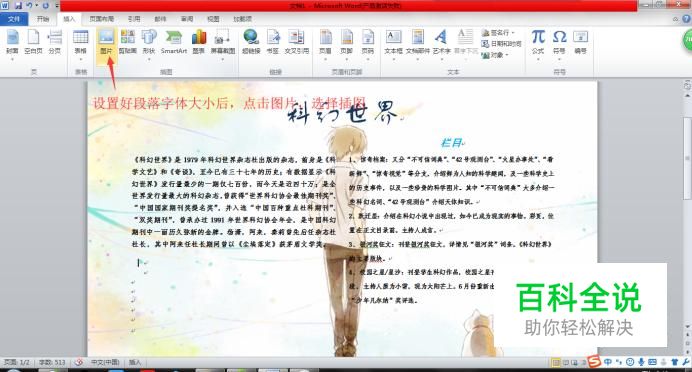Image resolution: width=692 pixels, height=372 pixels.
Task: Switch to the 页面布局 Page Layout tab
Action: pos(102,19)
